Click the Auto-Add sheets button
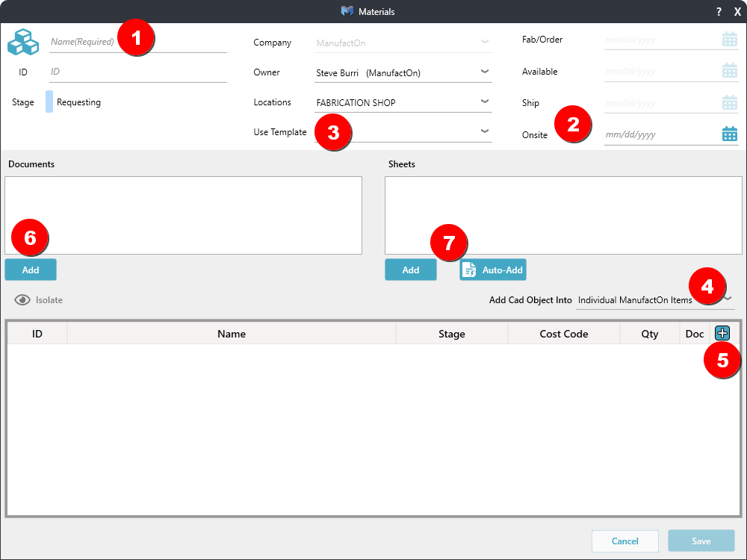 point(493,270)
